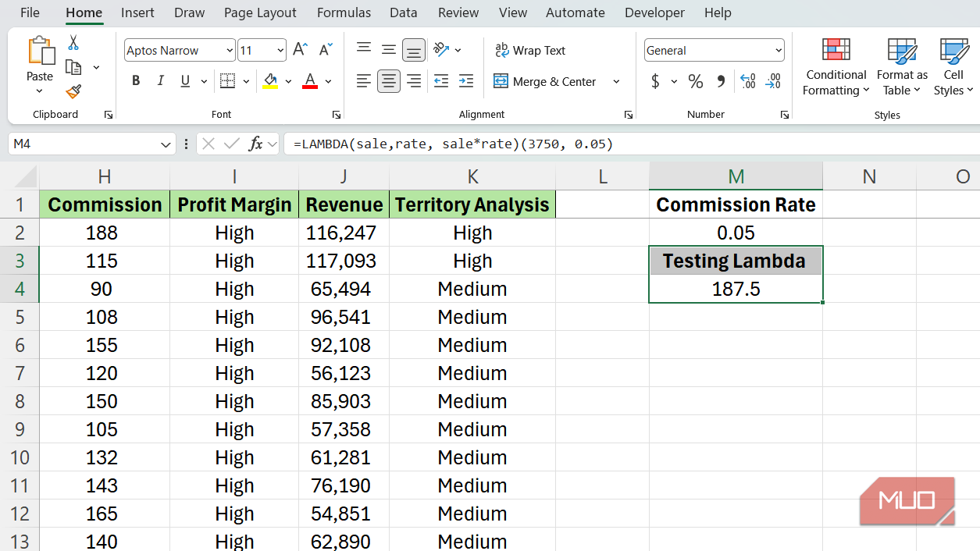This screenshot has width=980, height=551.
Task: Open Conditional Formatting menu
Action: [836, 67]
